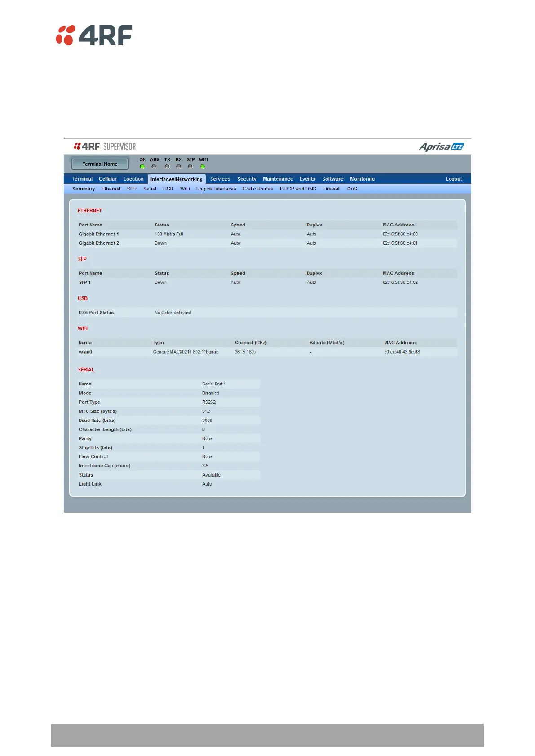Image resolution: width=535 pixels, height=756 pixels.
Task: Open the Software menu
Action: (333, 179)
